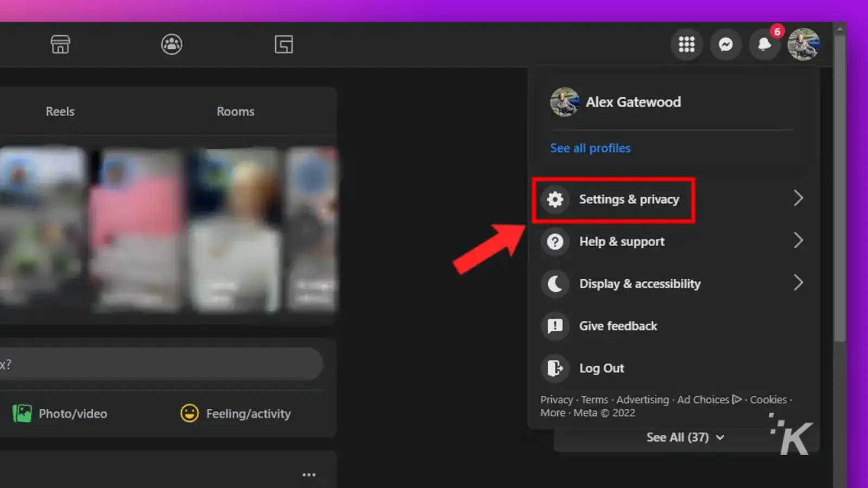Open the third story thumbnail with person
The image size is (868, 488).
point(235,230)
